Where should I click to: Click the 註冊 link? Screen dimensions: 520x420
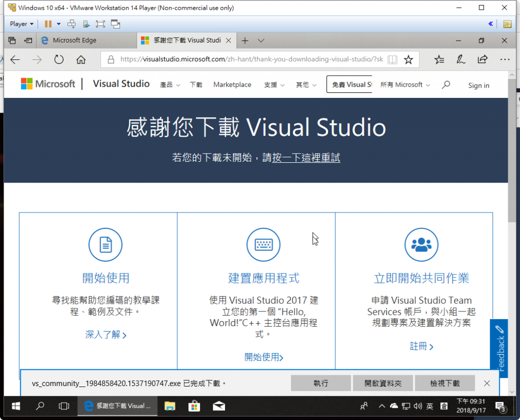coord(421,346)
